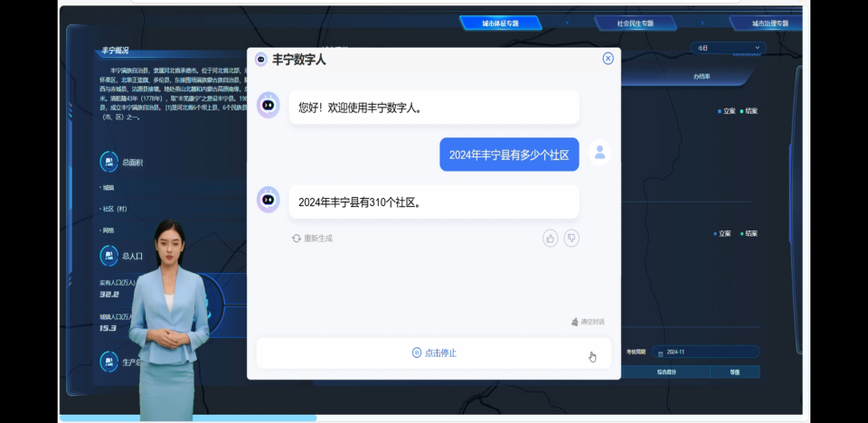Switch to the 社会民生专题 tab
868x423 pixels.
[635, 23]
